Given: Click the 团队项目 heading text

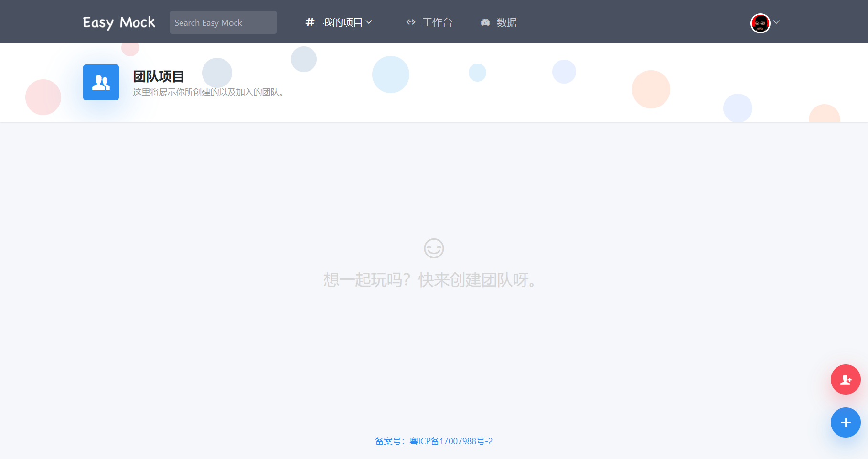Looking at the screenshot, I should point(158,76).
